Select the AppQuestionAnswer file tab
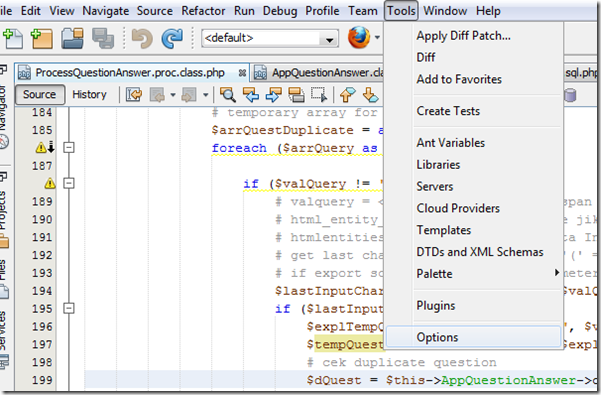Image resolution: width=601 pixels, height=395 pixels. pos(318,72)
